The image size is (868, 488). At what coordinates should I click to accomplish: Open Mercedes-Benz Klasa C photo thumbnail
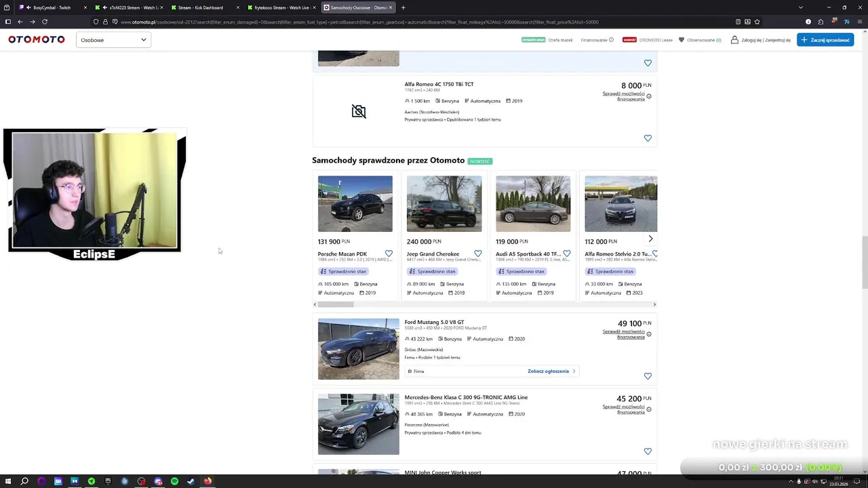pyautogui.click(x=359, y=424)
